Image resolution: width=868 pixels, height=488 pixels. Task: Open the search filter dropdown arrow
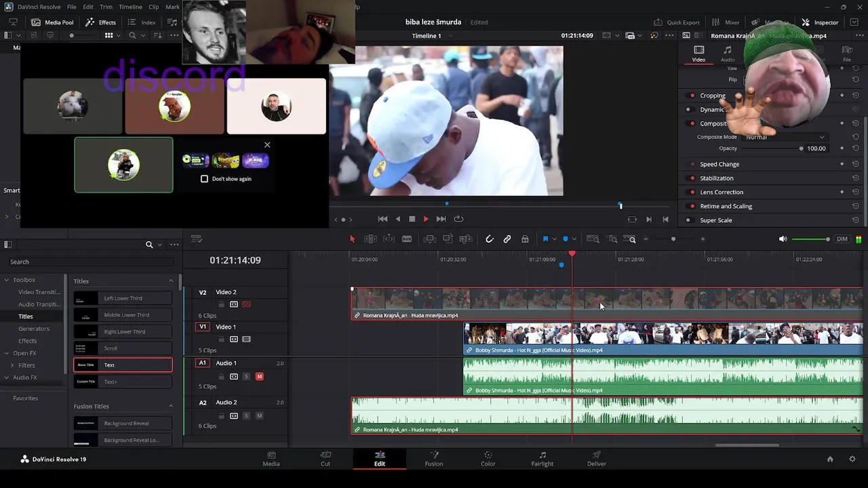pos(159,245)
